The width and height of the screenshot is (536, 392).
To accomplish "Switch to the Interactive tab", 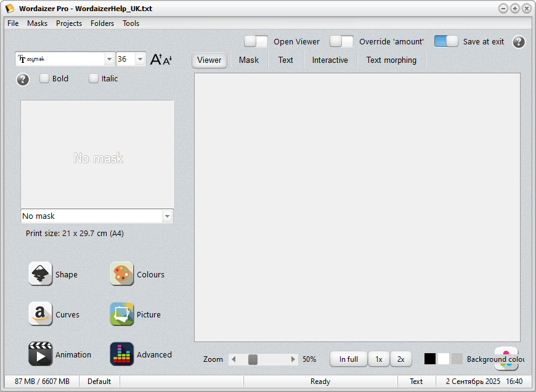I will coord(330,60).
